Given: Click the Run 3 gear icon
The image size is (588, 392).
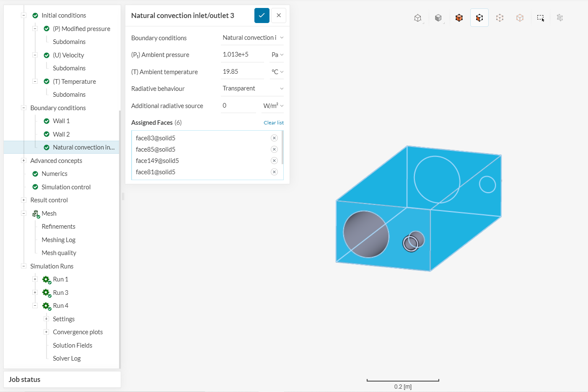Looking at the screenshot, I should click(47, 293).
